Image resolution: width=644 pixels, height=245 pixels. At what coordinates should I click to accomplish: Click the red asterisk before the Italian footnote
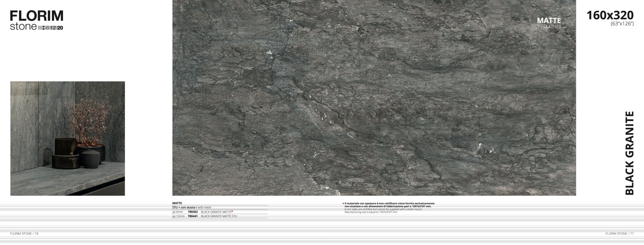pos(343,204)
